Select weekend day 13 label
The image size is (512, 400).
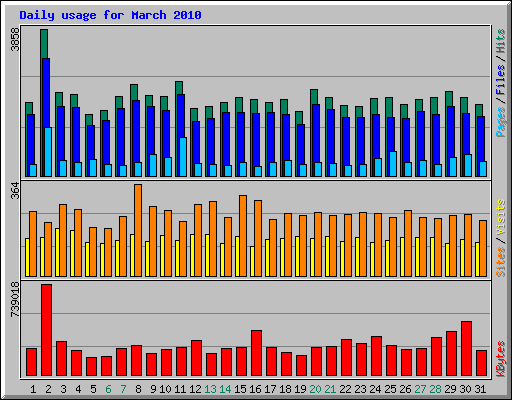[x=210, y=389]
